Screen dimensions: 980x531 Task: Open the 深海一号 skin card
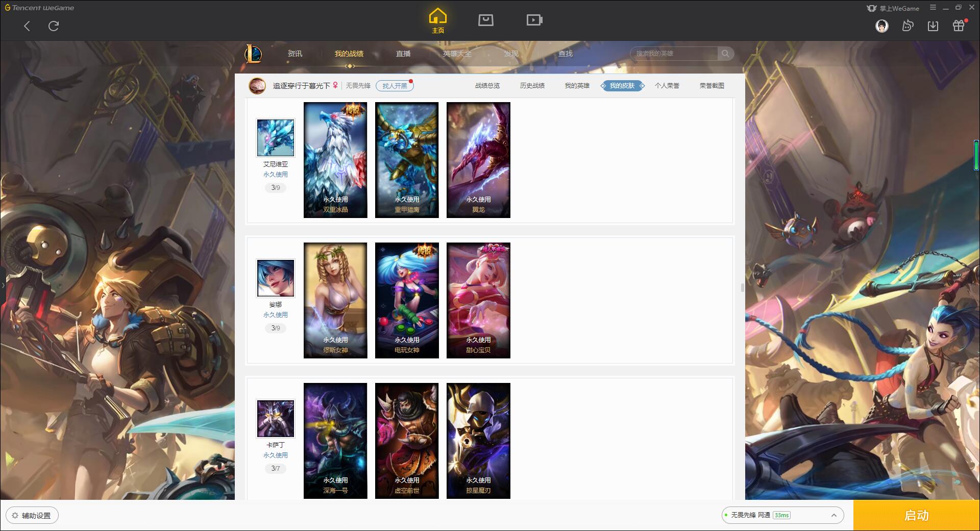(335, 441)
